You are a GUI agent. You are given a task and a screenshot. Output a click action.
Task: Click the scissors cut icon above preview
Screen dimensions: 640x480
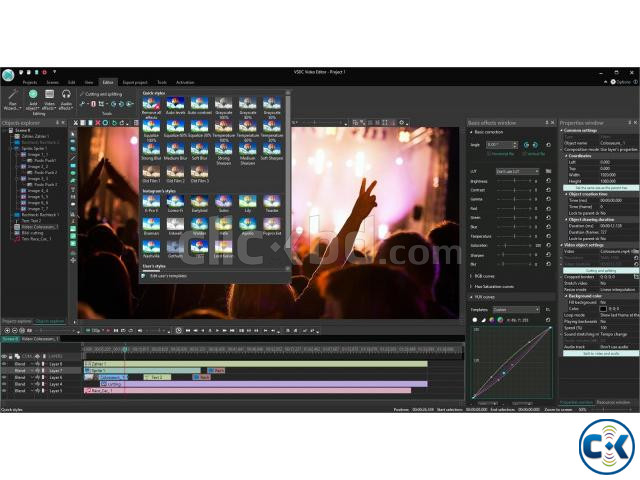(x=76, y=122)
